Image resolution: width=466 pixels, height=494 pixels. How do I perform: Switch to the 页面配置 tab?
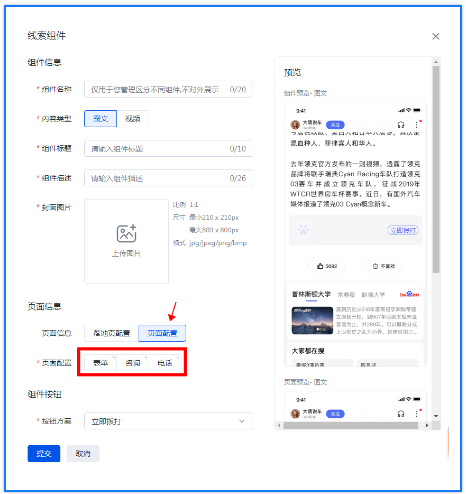(162, 333)
